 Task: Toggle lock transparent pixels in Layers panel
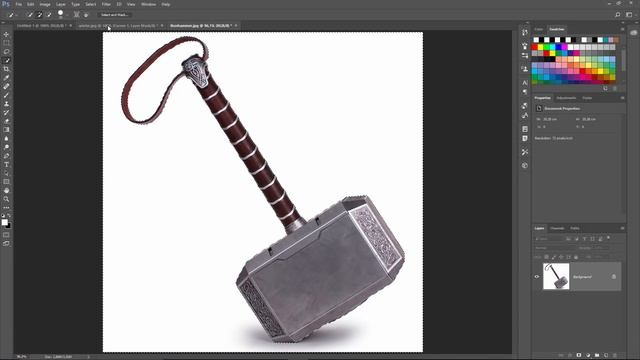[x=546, y=257]
